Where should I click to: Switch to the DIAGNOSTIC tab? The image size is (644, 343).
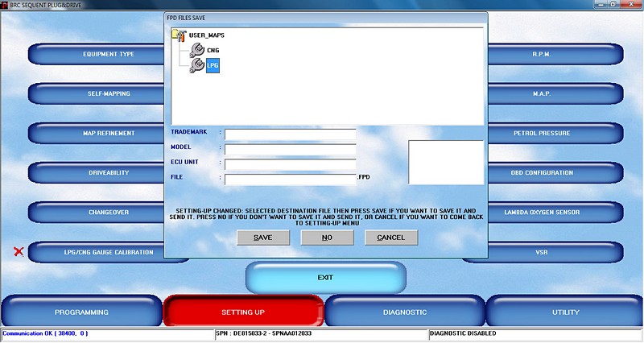click(x=405, y=312)
